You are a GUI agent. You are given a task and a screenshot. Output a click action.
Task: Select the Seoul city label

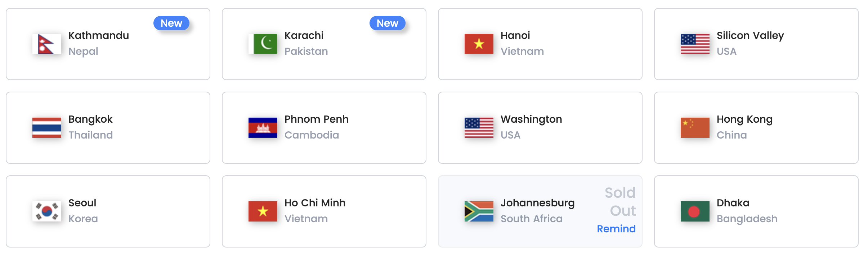click(82, 203)
